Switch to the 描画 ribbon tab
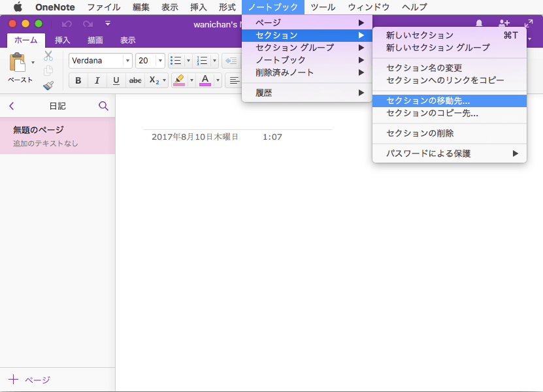Viewport: 543px width, 392px height. [95, 40]
